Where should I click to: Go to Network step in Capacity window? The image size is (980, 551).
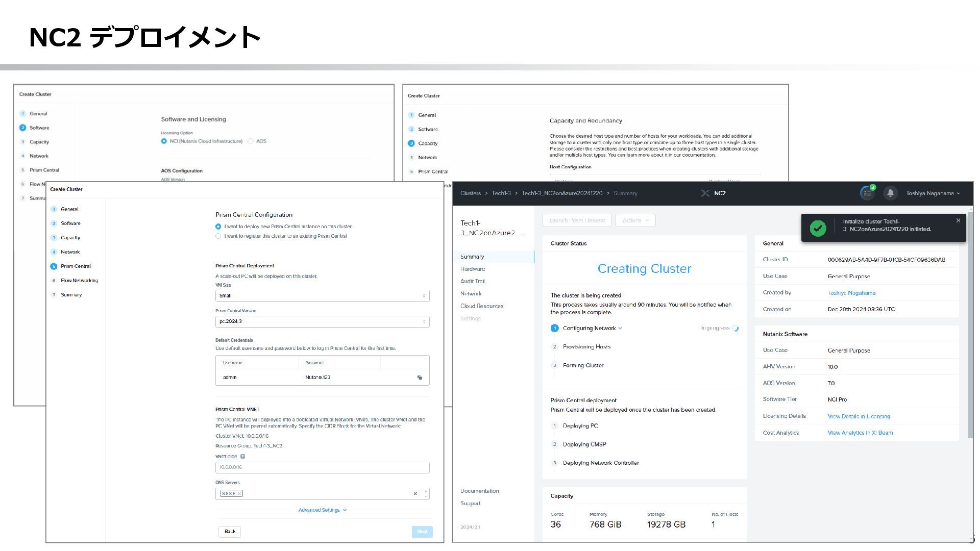[x=423, y=158]
